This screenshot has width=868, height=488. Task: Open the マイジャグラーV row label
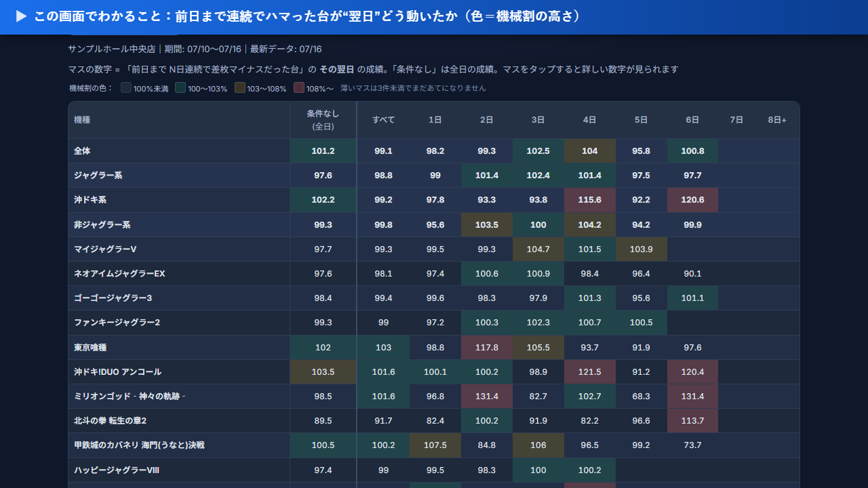pyautogui.click(x=179, y=249)
